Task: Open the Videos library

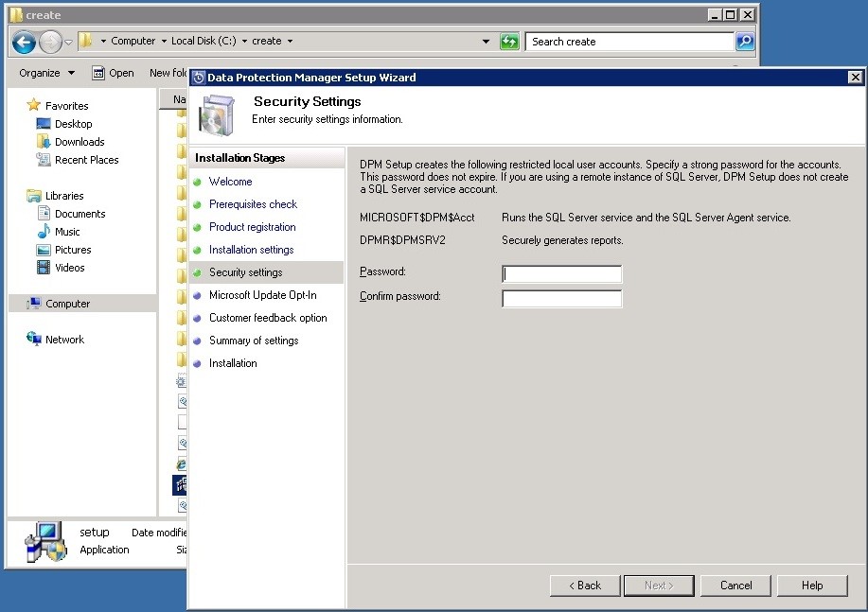Action: (x=70, y=268)
